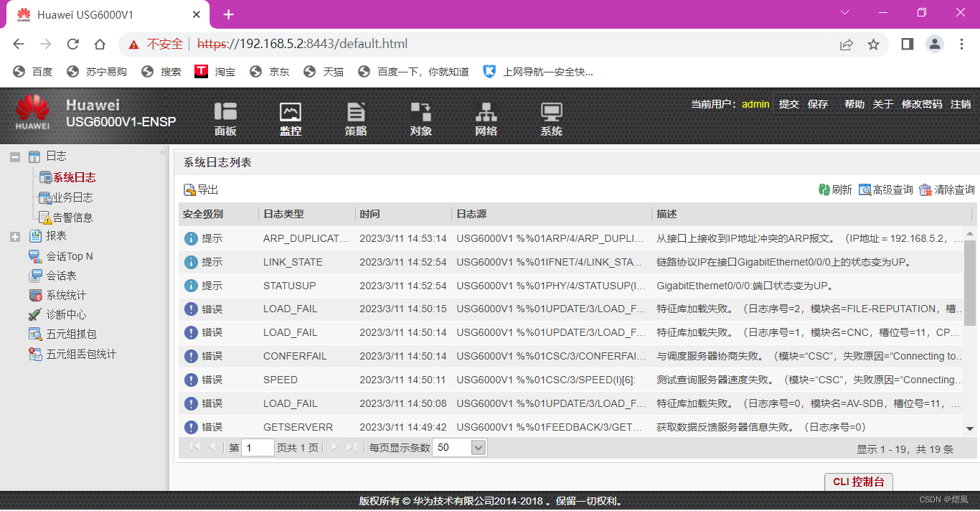This screenshot has width=980, height=511.
Task: Expand the 报表 tree node
Action: pos(15,236)
